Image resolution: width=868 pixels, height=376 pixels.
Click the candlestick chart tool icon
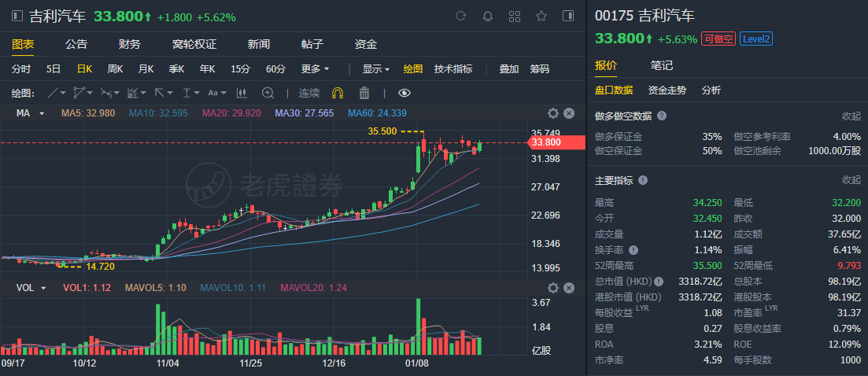tap(242, 93)
